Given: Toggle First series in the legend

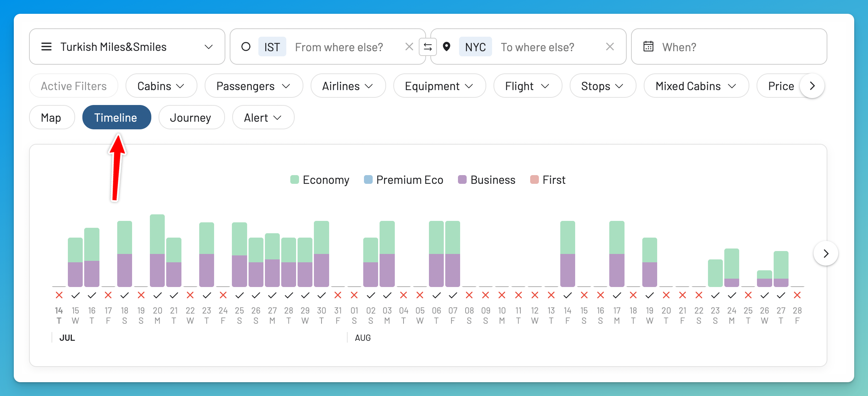Looking at the screenshot, I should point(548,180).
